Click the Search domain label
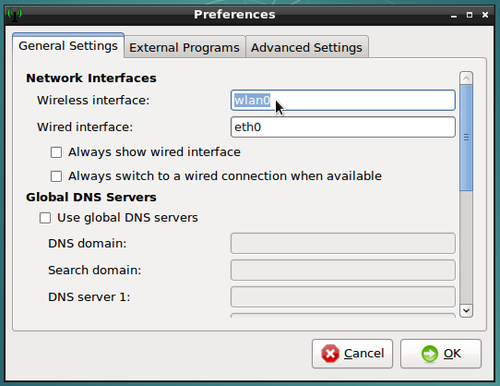The image size is (500, 386). 95,270
